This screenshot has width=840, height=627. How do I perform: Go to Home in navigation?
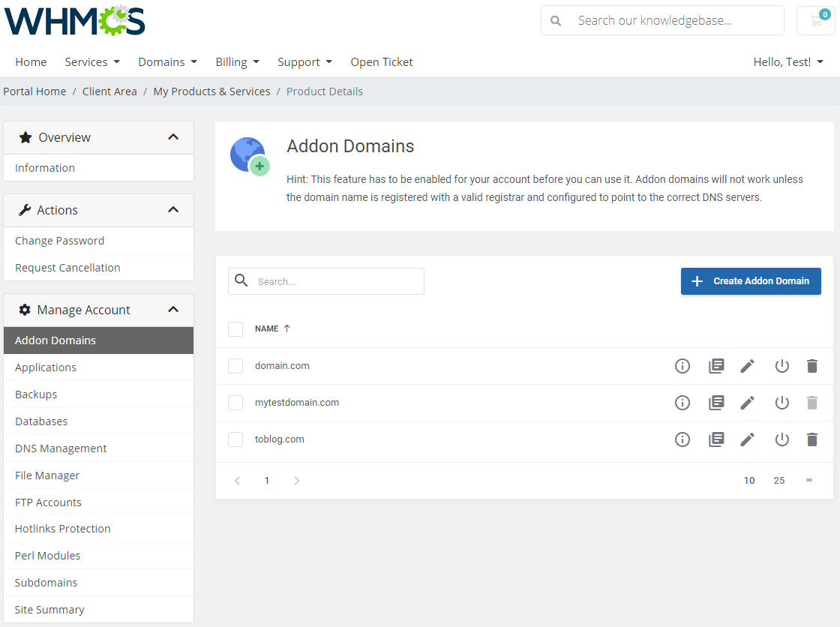31,62
